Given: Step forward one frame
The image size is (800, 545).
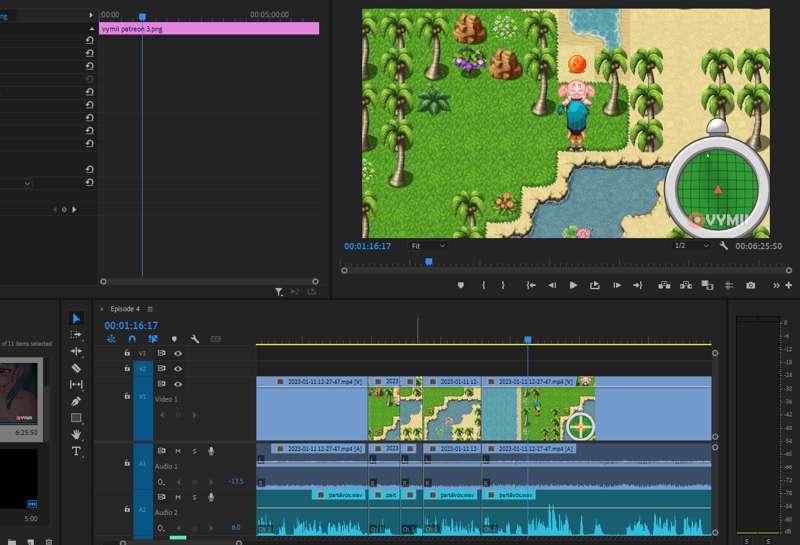Looking at the screenshot, I should click(x=617, y=285).
